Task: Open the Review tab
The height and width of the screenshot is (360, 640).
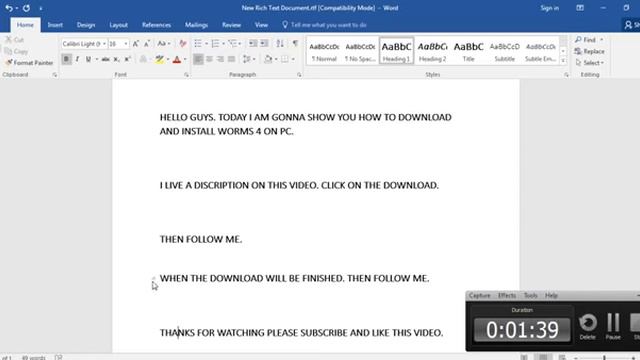Action: pyautogui.click(x=231, y=25)
